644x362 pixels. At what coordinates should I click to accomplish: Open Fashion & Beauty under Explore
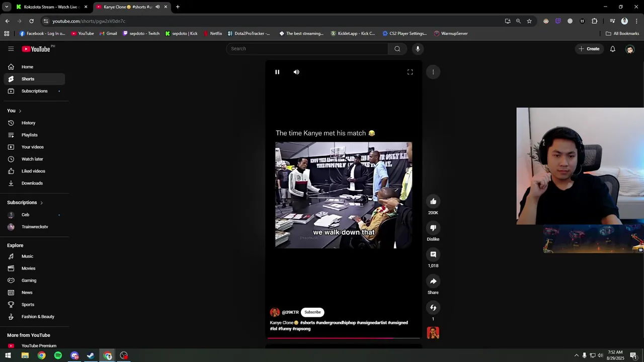tap(34, 317)
